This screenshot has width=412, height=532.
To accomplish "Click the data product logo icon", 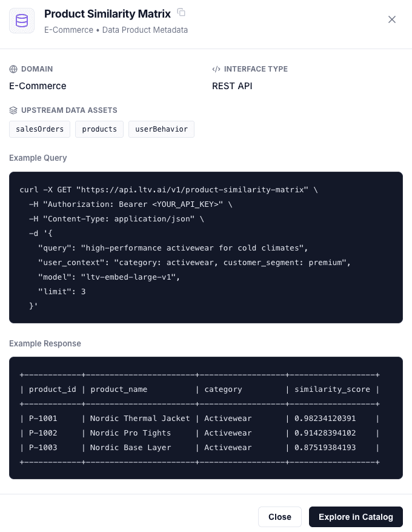I will click(22, 20).
